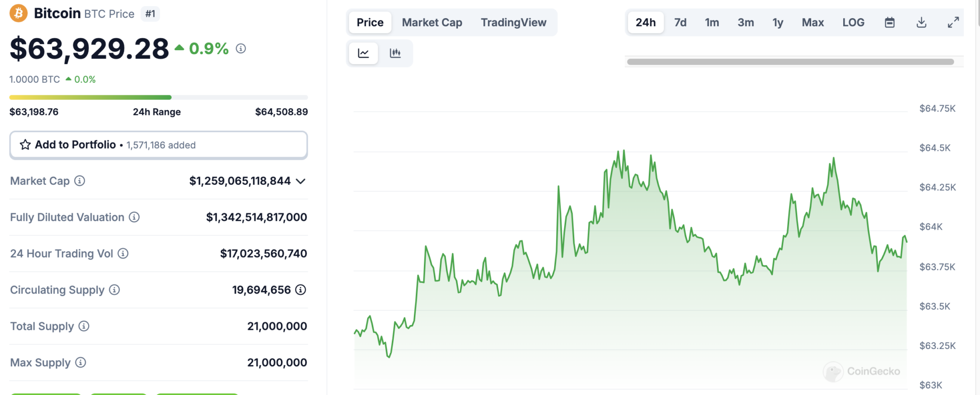Select 1y time range
Image resolution: width=980 pixels, height=395 pixels.
[x=778, y=23]
